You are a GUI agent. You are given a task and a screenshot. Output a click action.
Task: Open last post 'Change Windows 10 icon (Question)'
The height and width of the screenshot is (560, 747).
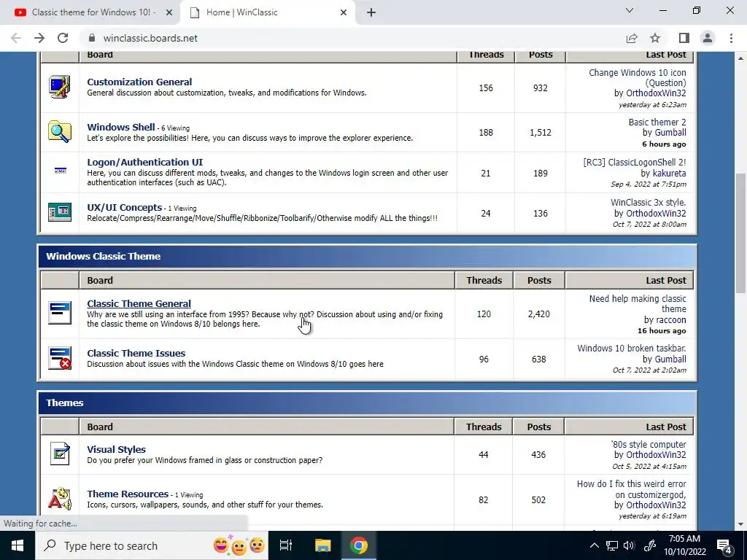[x=638, y=77]
